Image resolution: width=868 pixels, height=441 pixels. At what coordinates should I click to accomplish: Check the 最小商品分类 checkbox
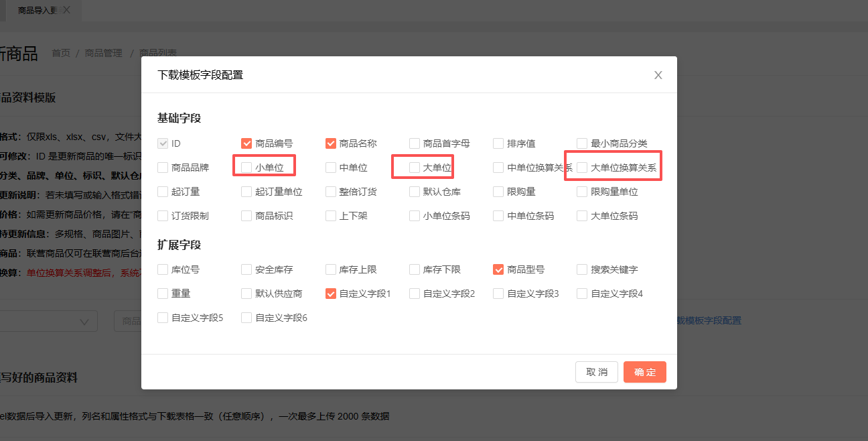[582, 143]
